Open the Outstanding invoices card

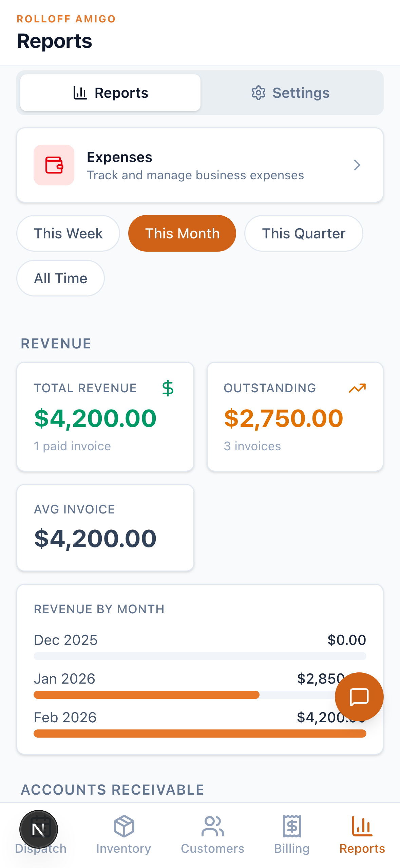click(x=295, y=417)
